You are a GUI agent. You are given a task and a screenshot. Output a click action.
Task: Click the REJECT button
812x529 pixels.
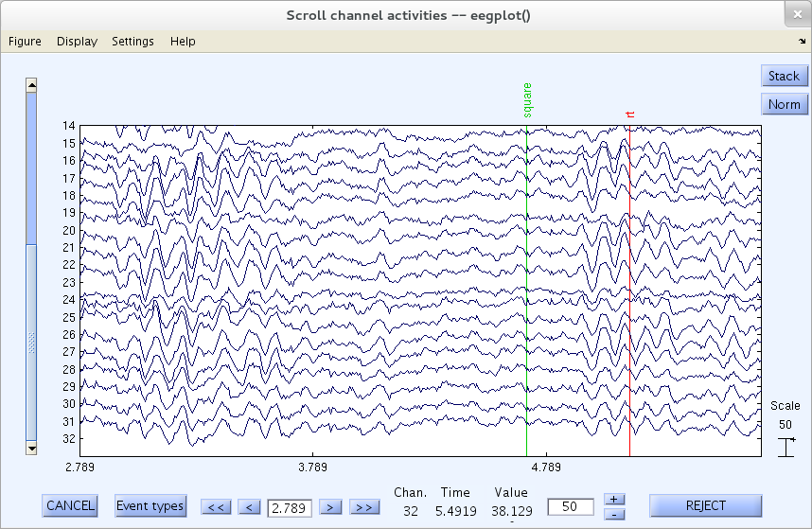pyautogui.click(x=705, y=505)
